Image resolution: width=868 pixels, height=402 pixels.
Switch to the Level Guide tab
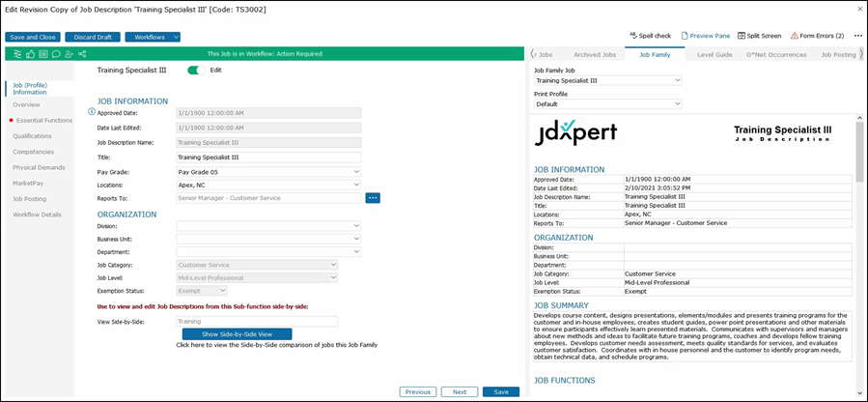[714, 55]
